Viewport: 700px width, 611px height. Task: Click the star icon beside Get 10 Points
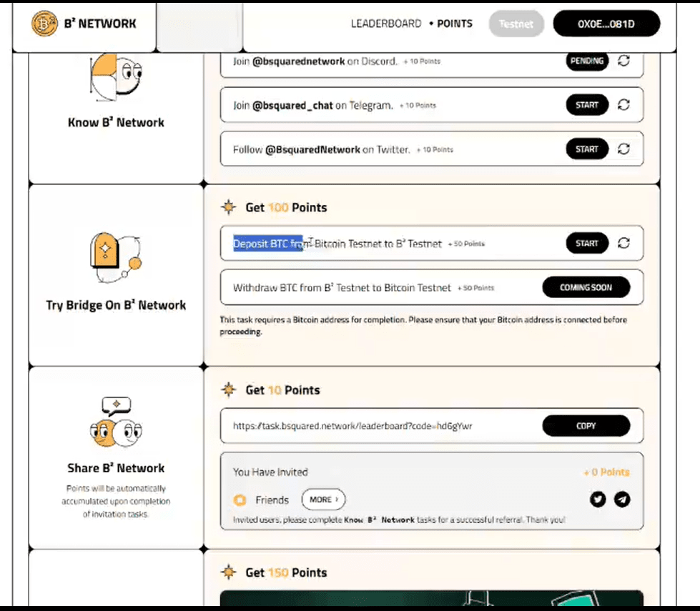pyautogui.click(x=229, y=389)
